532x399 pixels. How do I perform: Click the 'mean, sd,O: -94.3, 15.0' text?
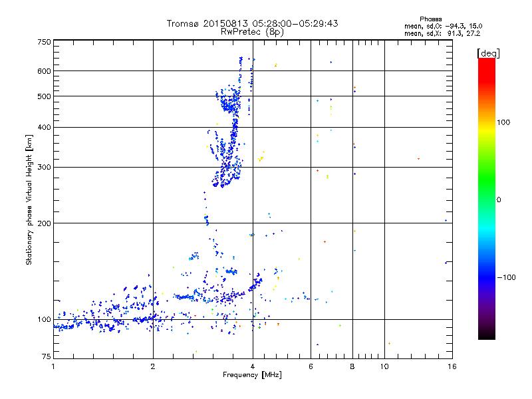click(x=443, y=26)
